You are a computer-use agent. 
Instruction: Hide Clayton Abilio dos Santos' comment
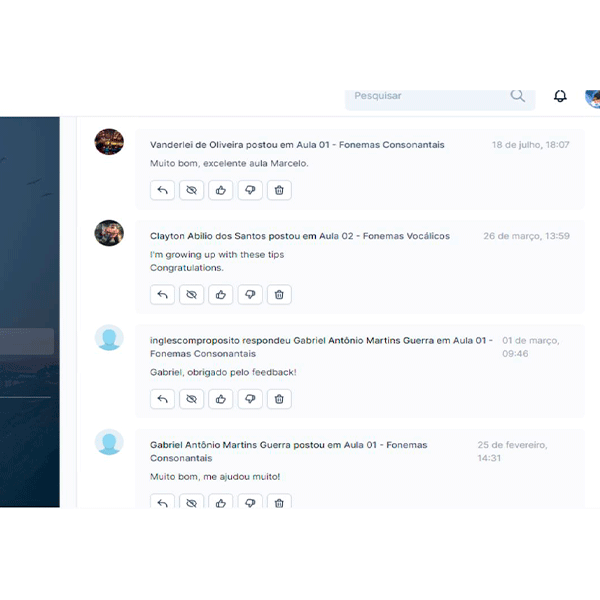pos(191,295)
